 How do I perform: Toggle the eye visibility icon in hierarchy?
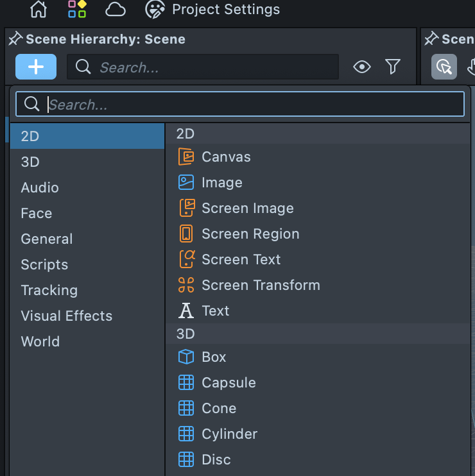[x=362, y=67]
